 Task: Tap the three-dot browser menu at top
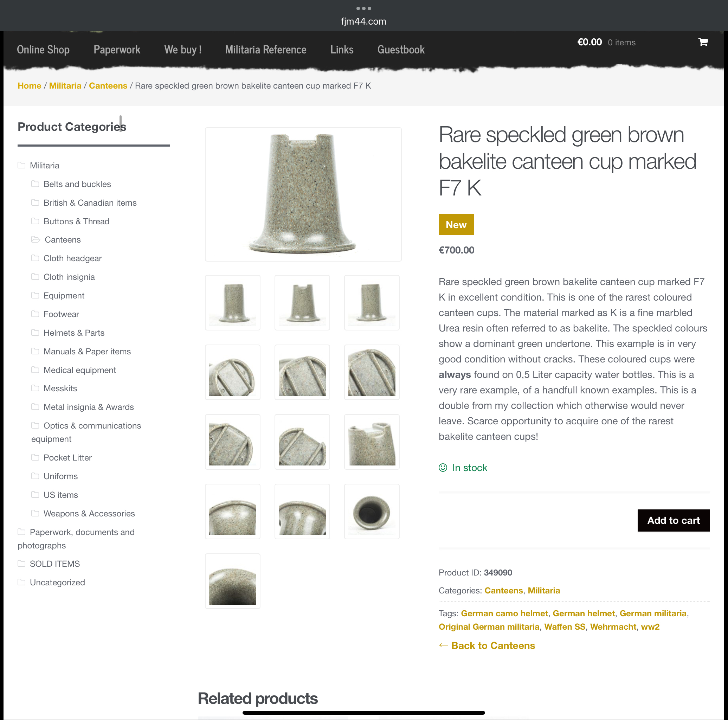click(363, 8)
